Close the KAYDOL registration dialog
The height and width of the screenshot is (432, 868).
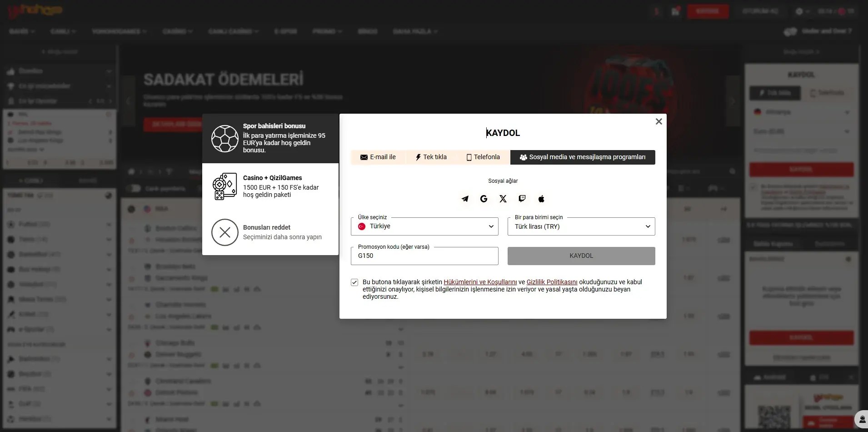click(658, 121)
